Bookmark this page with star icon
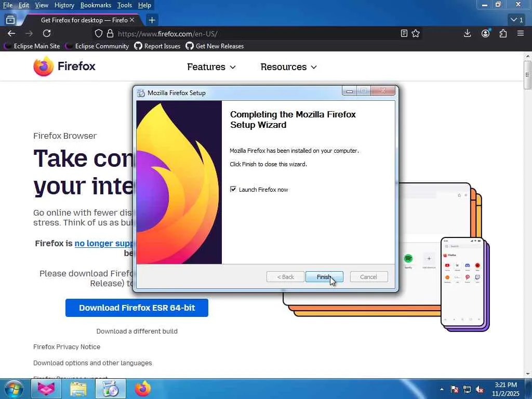The height and width of the screenshot is (399, 532). click(x=416, y=33)
